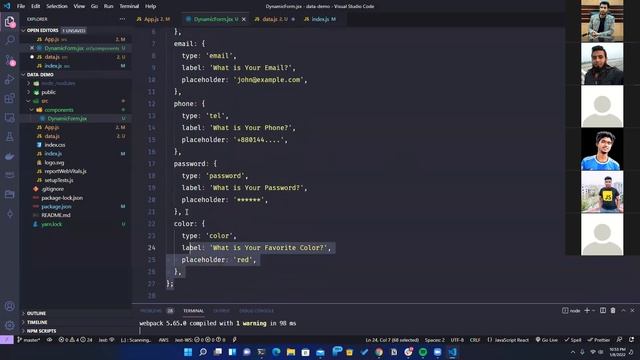Screen dimensions: 640x360
Task: Open the Accounts menu icon
Action: [9, 306]
